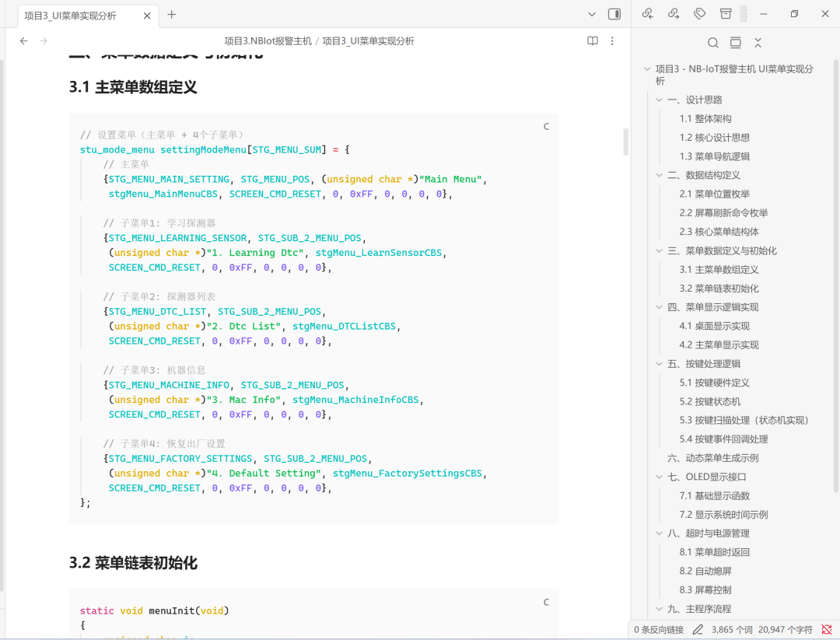The height and width of the screenshot is (640, 840).
Task: Copy code block under 3.1 主菜单数组定义
Action: pyautogui.click(x=547, y=127)
